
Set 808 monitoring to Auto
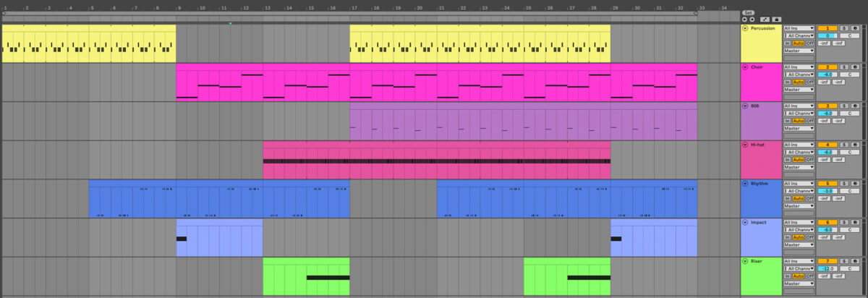pyautogui.click(x=799, y=121)
